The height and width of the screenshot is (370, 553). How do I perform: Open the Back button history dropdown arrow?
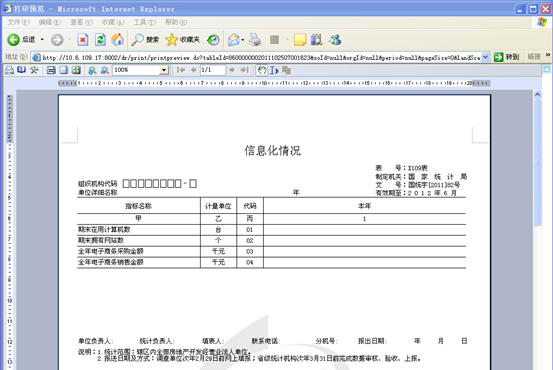(42, 40)
